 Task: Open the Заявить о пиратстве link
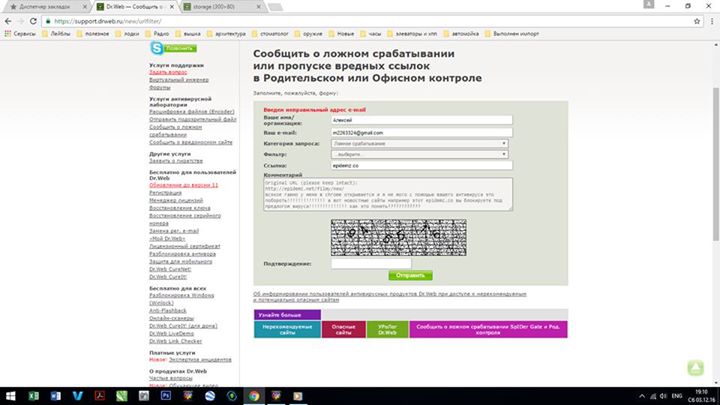click(x=176, y=161)
